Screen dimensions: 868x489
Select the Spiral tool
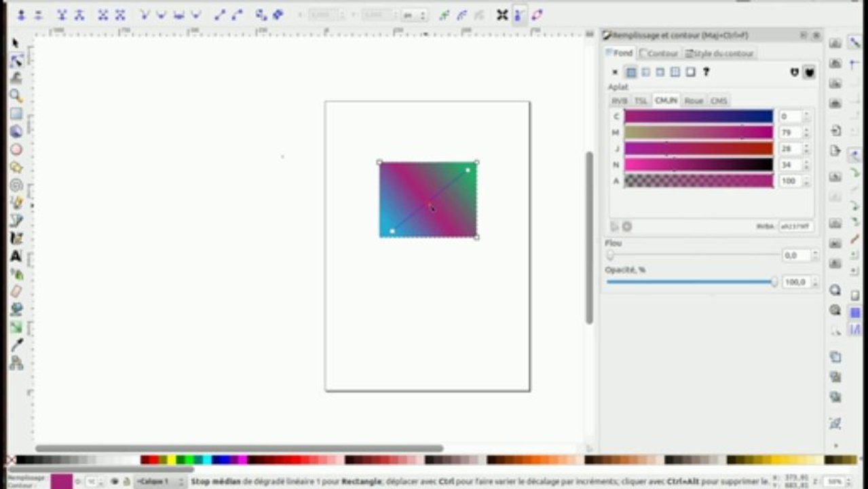click(16, 185)
